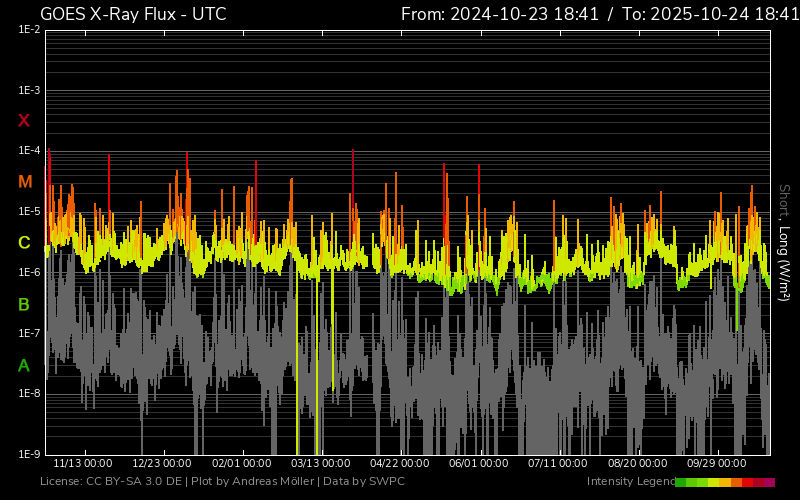Select the 07/11 00:00 time axis tick

pyautogui.click(x=558, y=464)
